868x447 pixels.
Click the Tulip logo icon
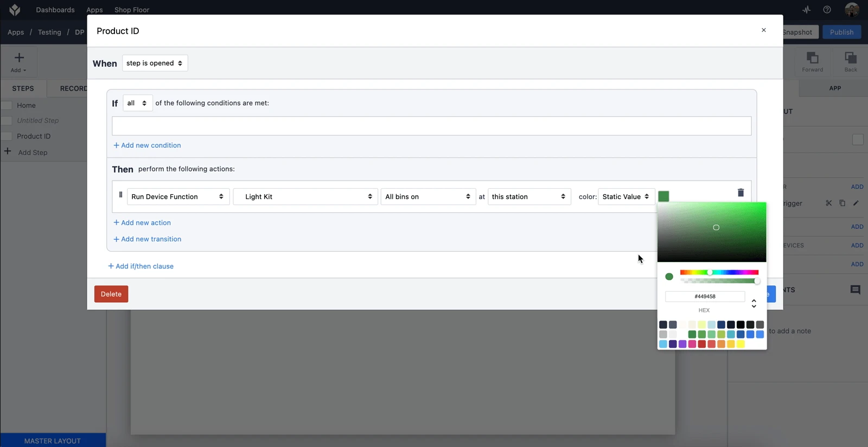(15, 10)
